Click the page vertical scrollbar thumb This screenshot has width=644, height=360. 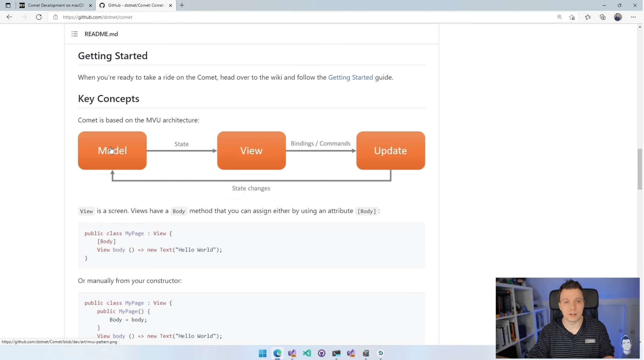click(640, 169)
